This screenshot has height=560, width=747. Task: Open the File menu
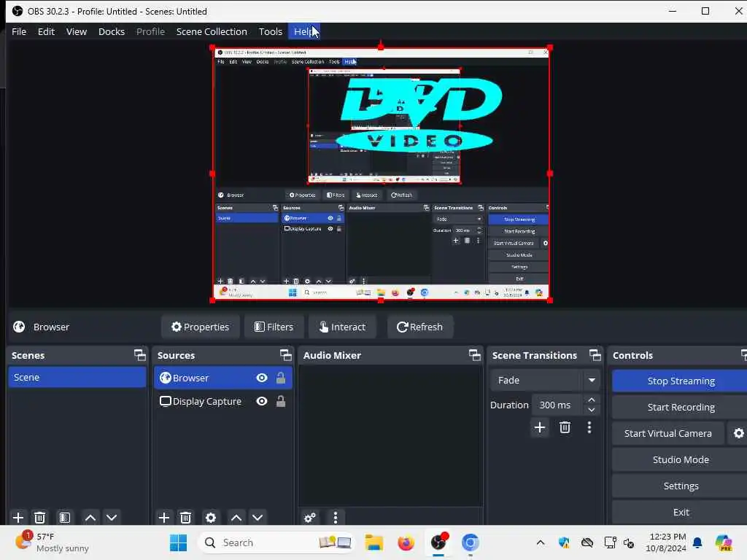(x=19, y=31)
